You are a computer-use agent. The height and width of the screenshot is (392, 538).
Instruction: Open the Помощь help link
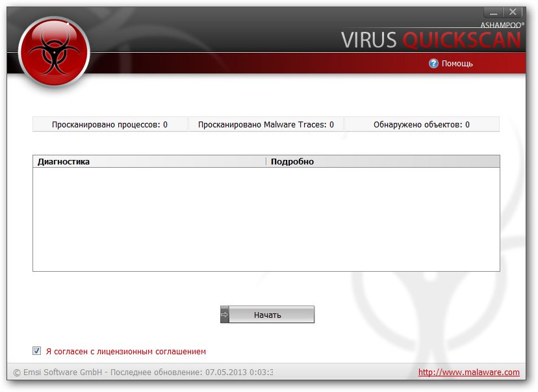pos(457,64)
